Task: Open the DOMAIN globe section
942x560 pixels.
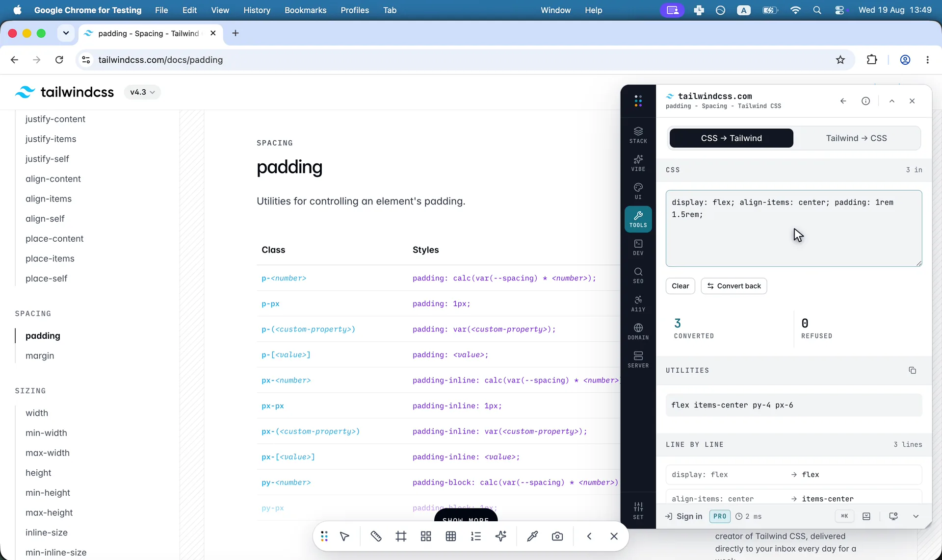Action: 638,331
